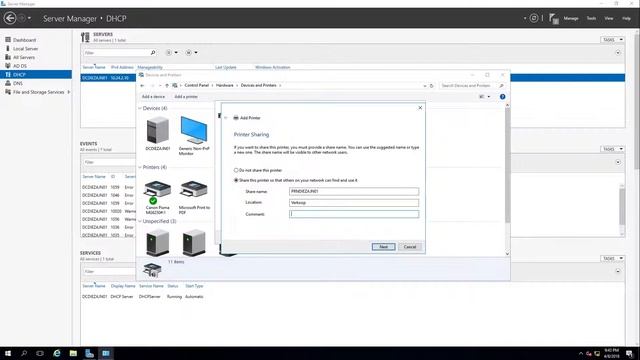The width and height of the screenshot is (640, 360).
Task: Click the Devices and Printers vertical scrollbar
Action: (x=507, y=165)
